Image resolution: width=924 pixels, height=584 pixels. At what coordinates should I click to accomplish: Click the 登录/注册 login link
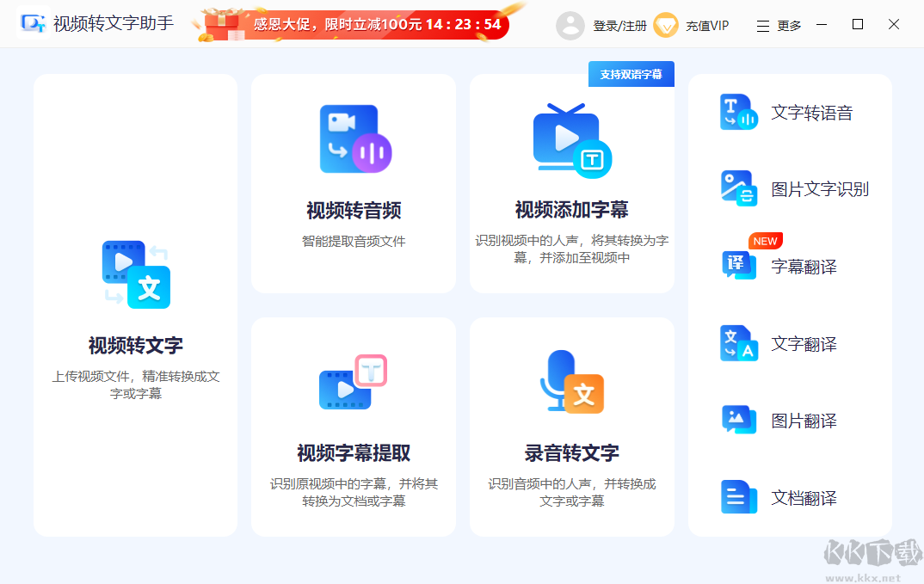621,25
